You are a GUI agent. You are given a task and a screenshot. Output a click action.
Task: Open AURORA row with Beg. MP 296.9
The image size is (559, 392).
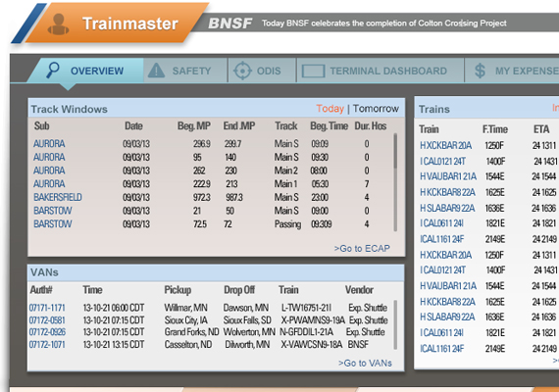pyautogui.click(x=49, y=144)
